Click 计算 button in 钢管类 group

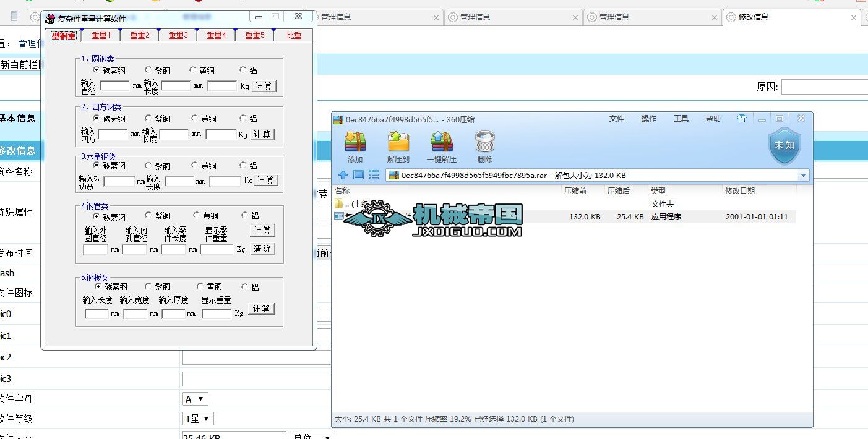(262, 230)
